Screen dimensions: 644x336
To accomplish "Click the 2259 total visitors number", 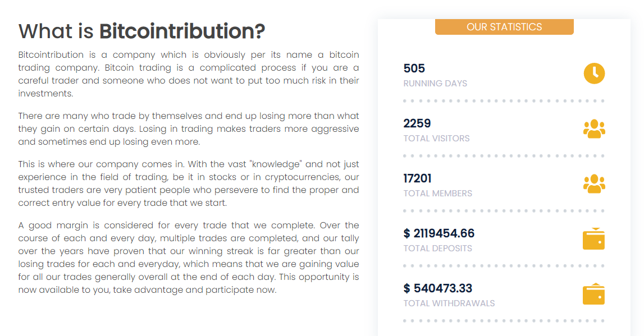I will (417, 123).
